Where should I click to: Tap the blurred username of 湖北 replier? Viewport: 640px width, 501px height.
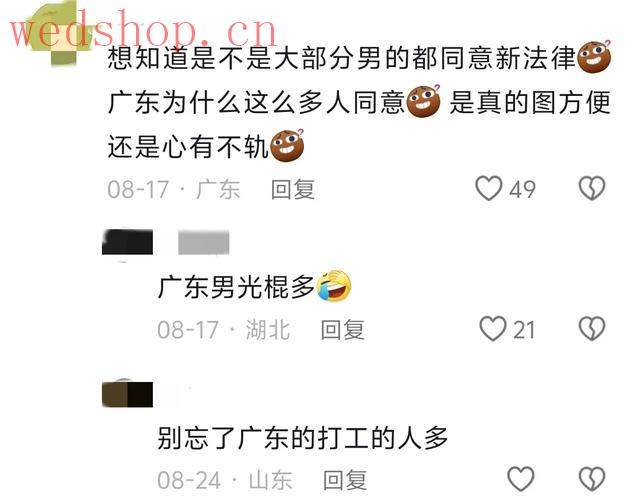(204, 243)
